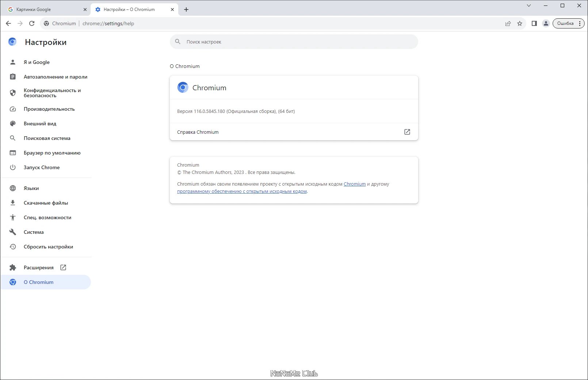Image resolution: width=588 pixels, height=380 pixels.
Task: Open Я и Google settings section
Action: click(46, 62)
